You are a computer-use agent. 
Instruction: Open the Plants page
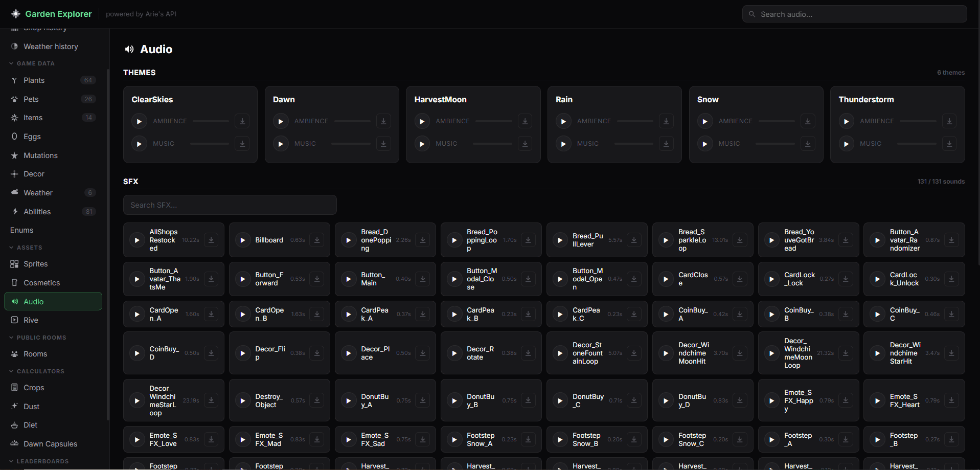tap(53, 80)
